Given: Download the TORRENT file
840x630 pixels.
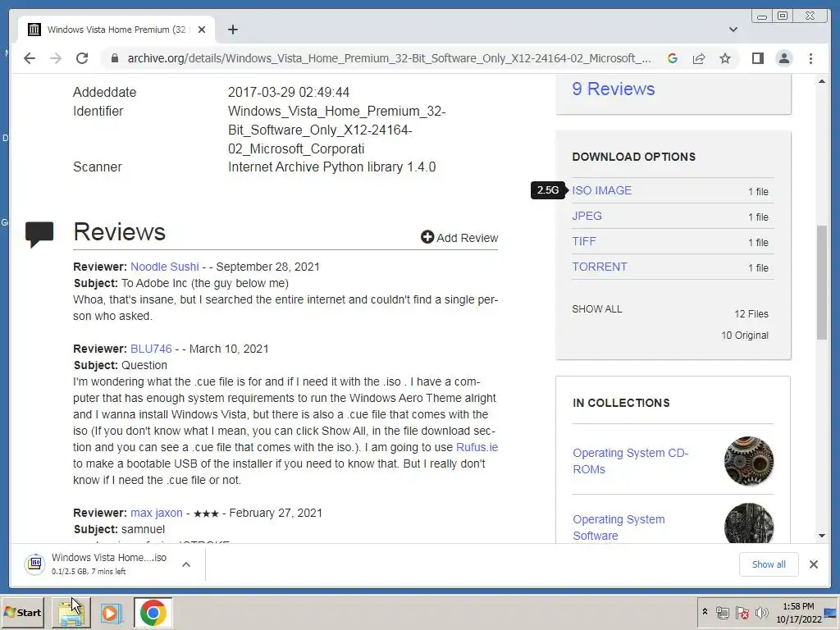Looking at the screenshot, I should tap(600, 267).
